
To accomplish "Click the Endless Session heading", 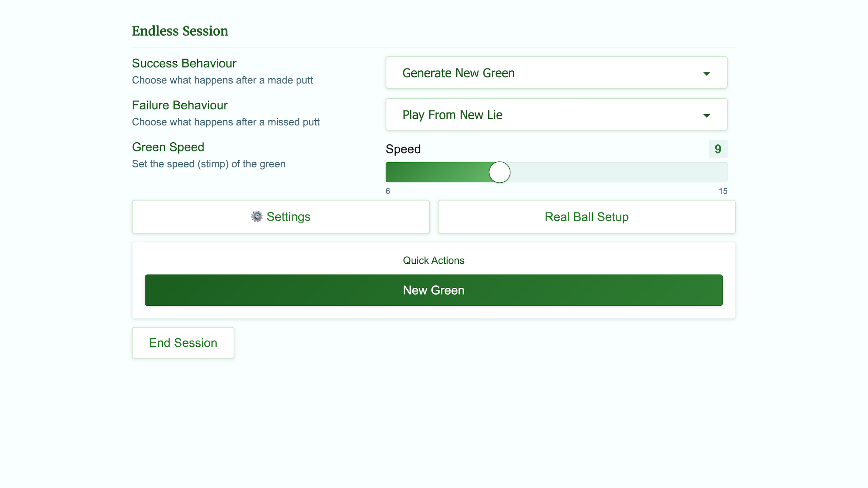I will pos(180,31).
